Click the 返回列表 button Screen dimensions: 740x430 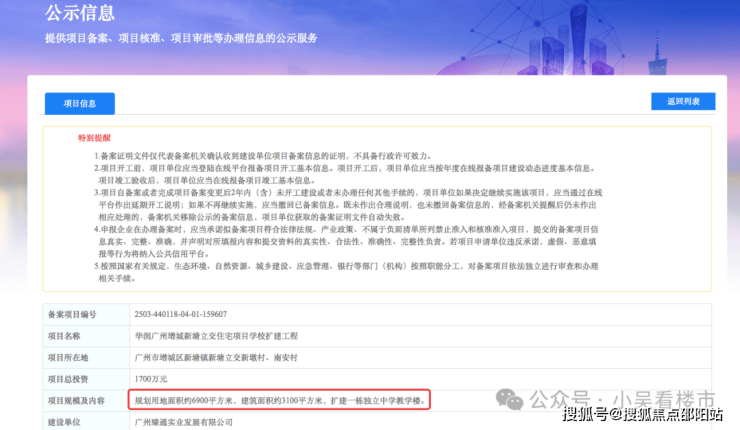[x=682, y=101]
